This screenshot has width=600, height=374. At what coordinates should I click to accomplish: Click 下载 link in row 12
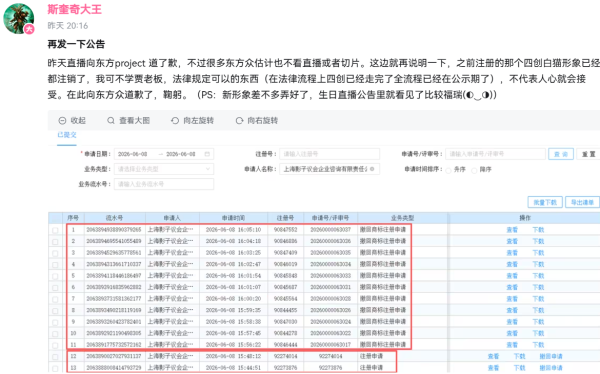click(519, 356)
